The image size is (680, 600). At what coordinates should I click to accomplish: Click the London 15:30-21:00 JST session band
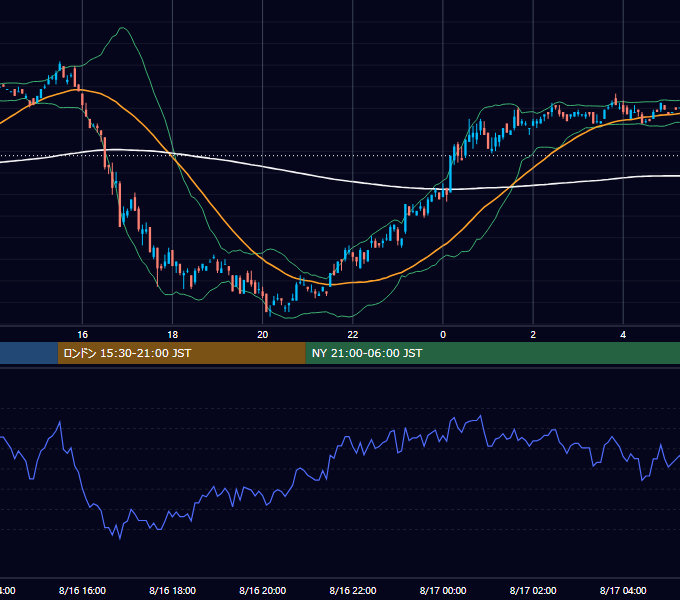click(x=181, y=353)
